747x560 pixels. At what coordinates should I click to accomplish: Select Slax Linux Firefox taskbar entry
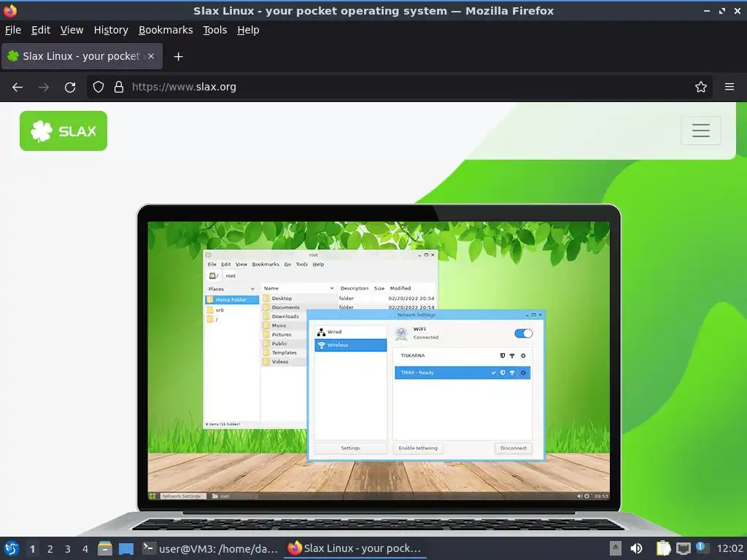coord(355,548)
